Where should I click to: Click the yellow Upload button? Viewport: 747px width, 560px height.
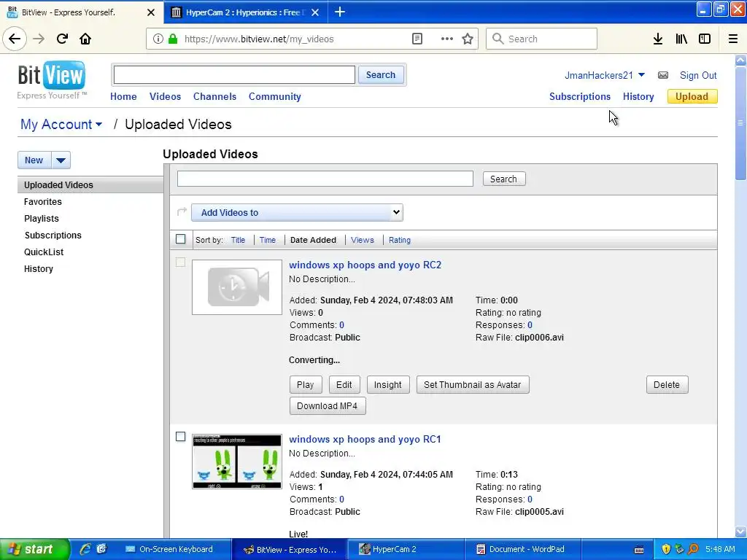[x=692, y=97]
